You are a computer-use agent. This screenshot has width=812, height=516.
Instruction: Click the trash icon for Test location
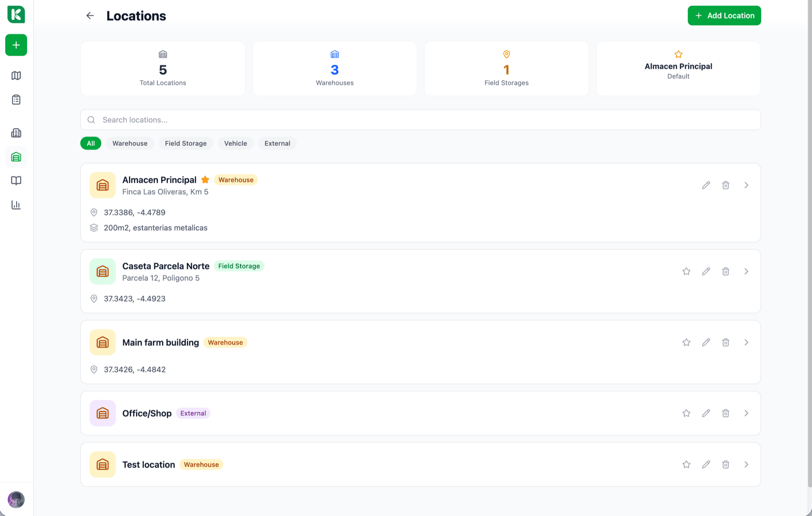(726, 464)
